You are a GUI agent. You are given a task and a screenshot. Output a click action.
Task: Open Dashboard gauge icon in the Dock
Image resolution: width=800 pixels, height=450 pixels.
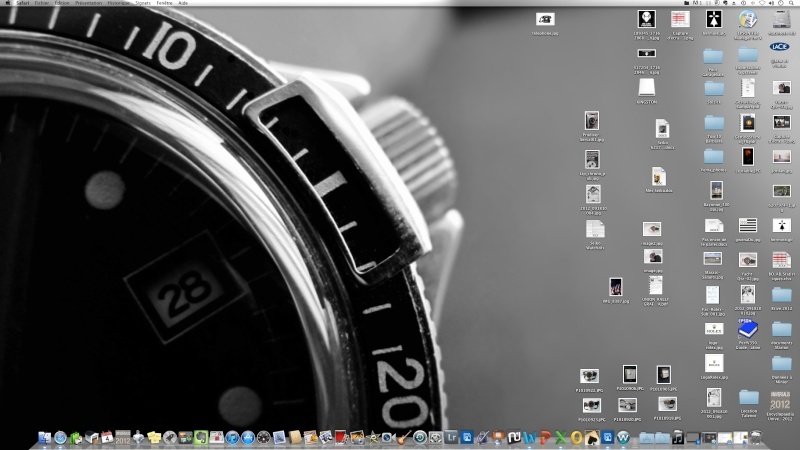263,437
